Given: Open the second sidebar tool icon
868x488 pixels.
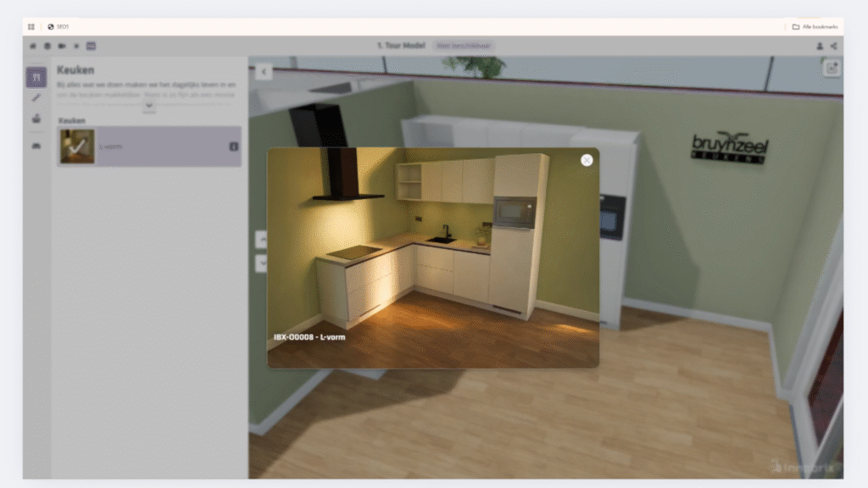Looking at the screenshot, I should coord(36,97).
